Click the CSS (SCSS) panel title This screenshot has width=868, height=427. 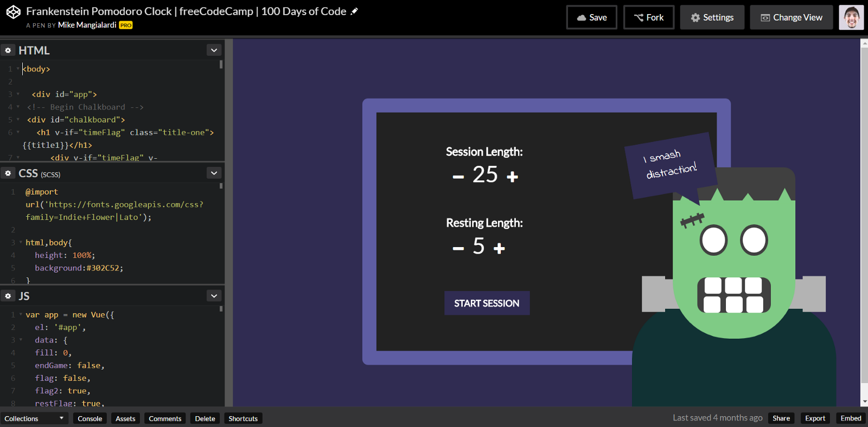point(40,173)
